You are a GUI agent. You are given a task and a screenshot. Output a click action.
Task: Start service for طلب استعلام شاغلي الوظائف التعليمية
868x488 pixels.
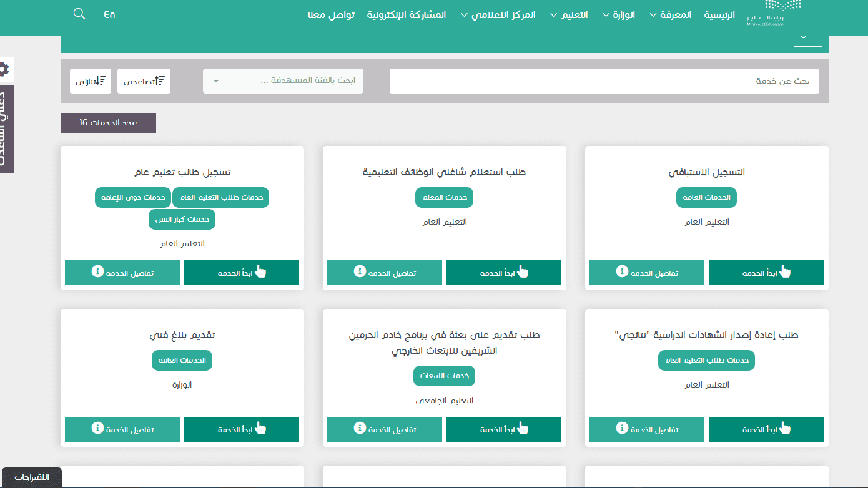point(504,273)
